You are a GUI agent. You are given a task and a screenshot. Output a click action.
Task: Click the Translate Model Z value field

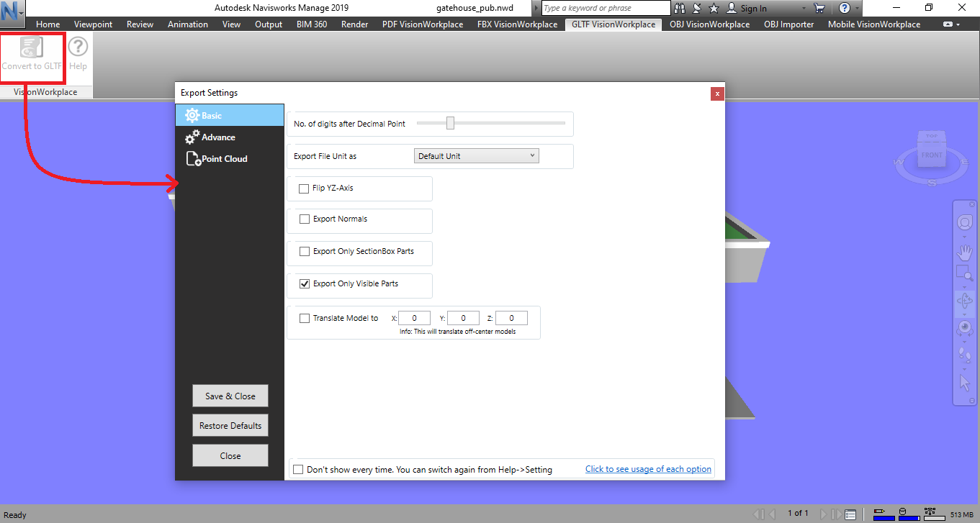[x=511, y=318]
